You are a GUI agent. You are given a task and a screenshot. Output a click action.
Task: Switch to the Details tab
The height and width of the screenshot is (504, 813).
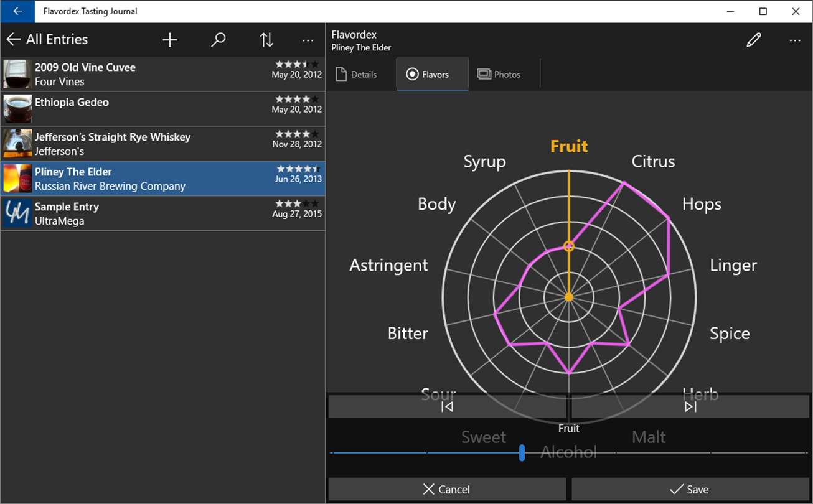(x=357, y=75)
